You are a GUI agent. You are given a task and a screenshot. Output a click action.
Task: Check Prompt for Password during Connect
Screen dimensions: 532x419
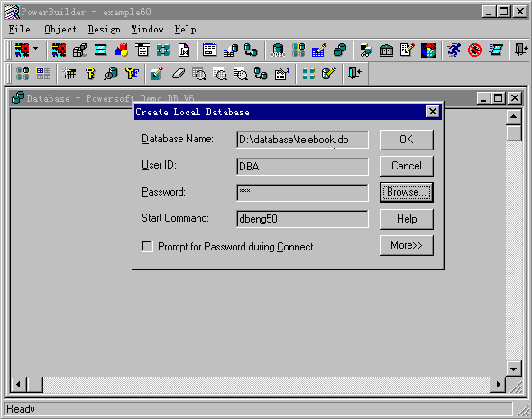point(147,247)
